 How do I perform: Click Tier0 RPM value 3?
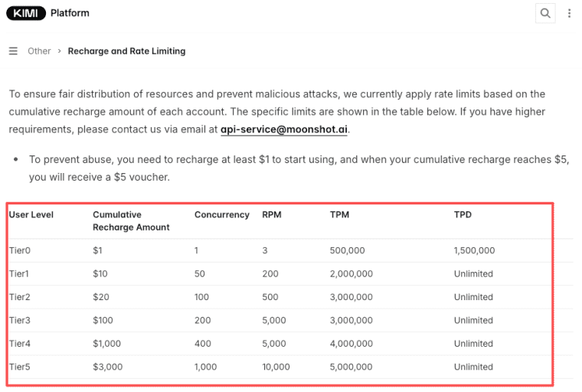tap(265, 250)
